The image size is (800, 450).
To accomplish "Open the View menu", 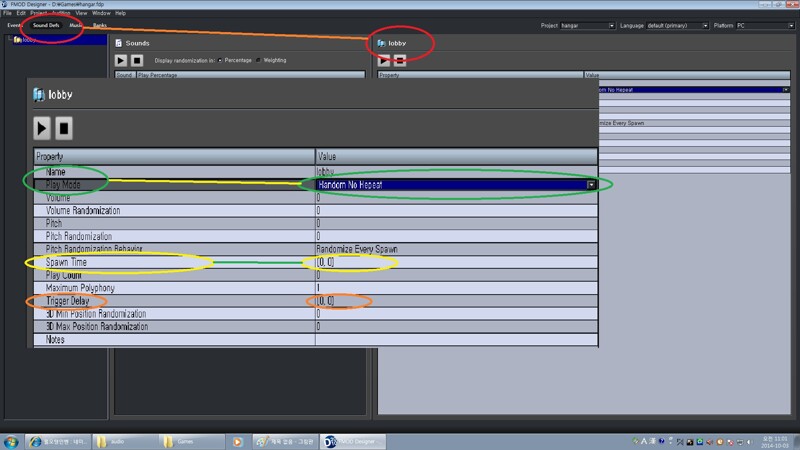I will pyautogui.click(x=81, y=13).
